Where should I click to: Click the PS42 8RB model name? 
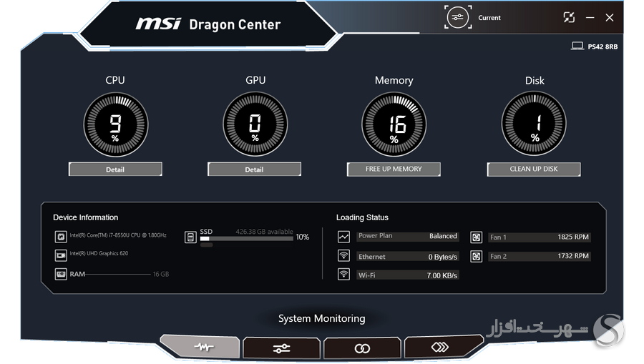coord(602,46)
